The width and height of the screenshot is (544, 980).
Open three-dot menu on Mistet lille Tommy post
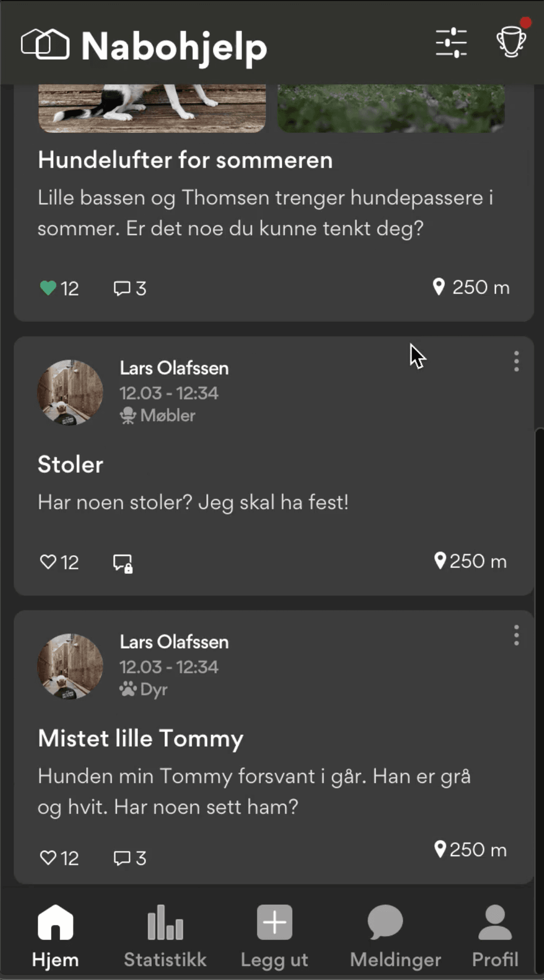coord(516,635)
